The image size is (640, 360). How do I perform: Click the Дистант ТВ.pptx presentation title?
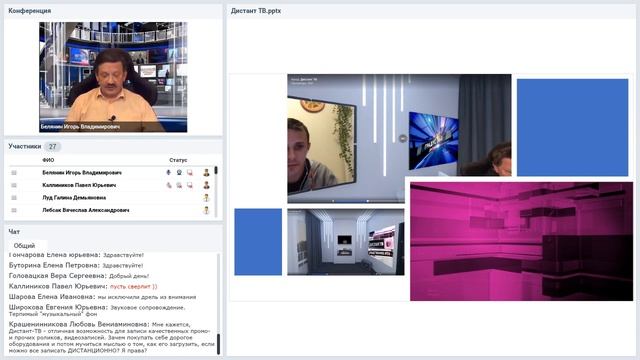(256, 11)
